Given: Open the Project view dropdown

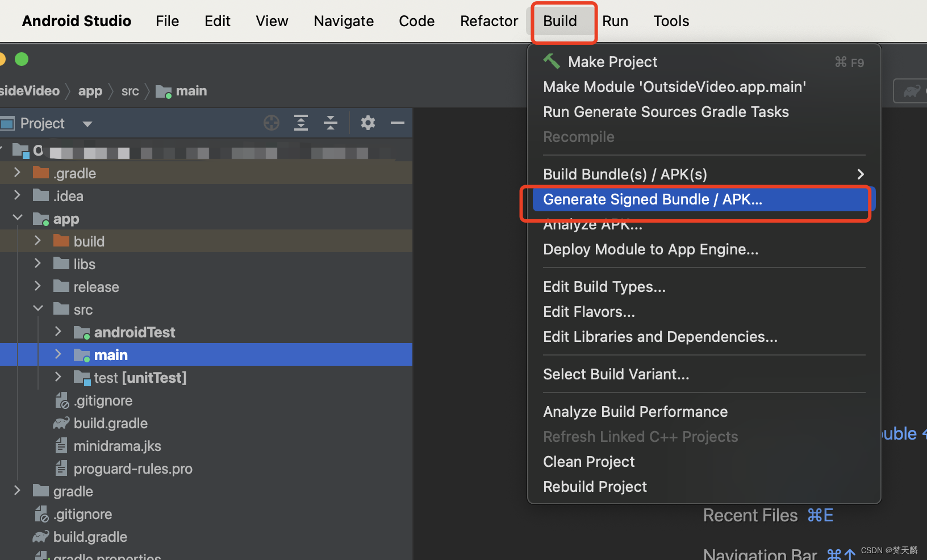Looking at the screenshot, I should click(x=87, y=123).
